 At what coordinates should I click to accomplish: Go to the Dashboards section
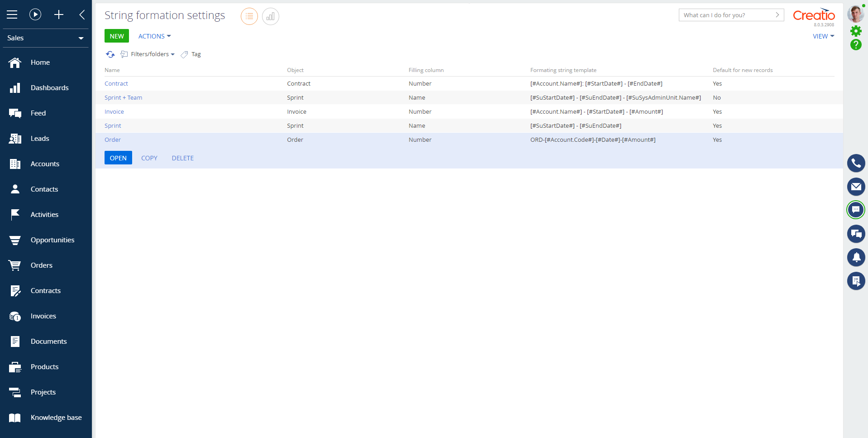(50, 87)
